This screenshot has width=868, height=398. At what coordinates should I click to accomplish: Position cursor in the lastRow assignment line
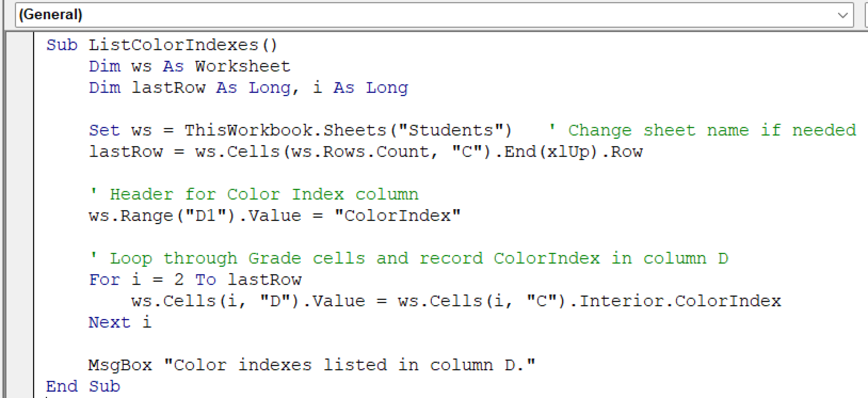pyautogui.click(x=364, y=151)
